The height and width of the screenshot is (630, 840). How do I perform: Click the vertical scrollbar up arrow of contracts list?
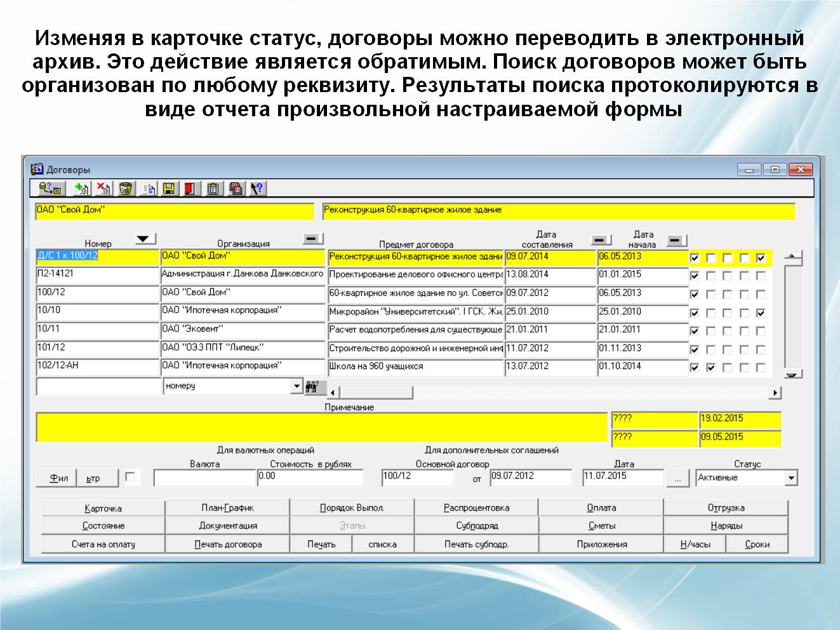[794, 258]
